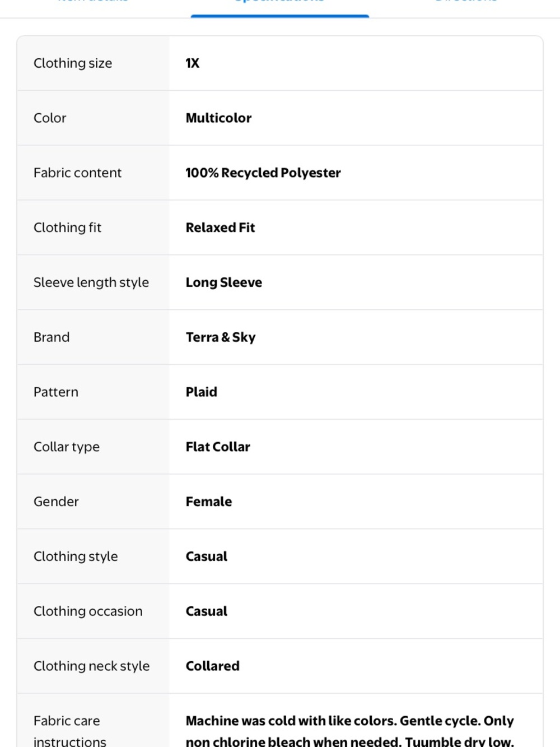560x747 pixels.
Task: Click the Clothing neck style label
Action: [92, 666]
